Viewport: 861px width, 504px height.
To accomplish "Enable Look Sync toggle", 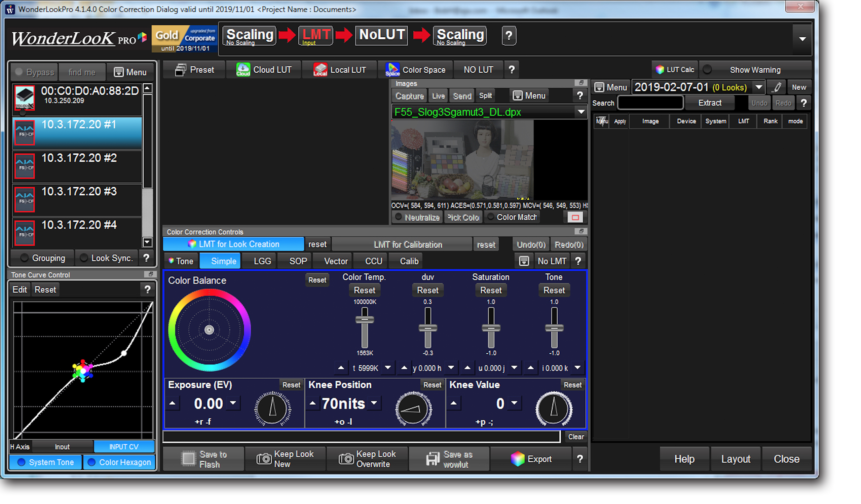I will click(84, 258).
